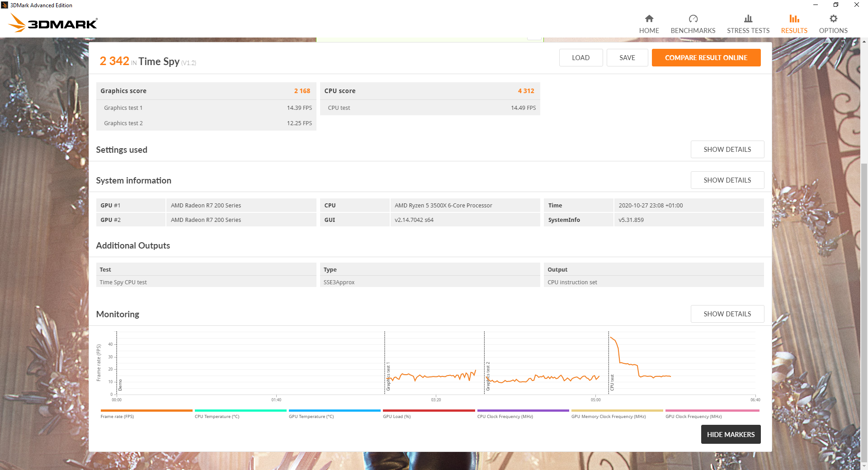Select RESULTS tab label
The width and height of the screenshot is (868, 470).
click(794, 31)
